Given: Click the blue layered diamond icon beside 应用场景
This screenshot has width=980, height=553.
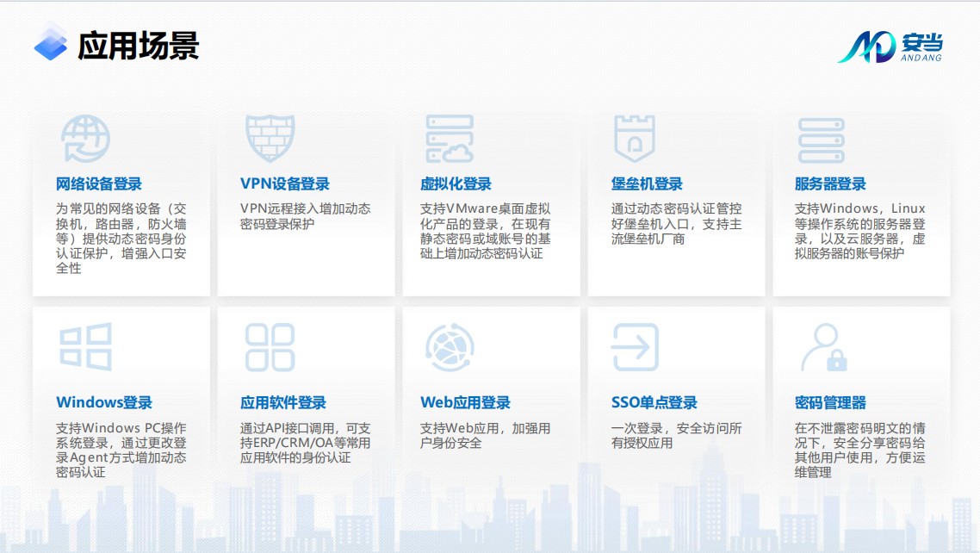Looking at the screenshot, I should (x=51, y=42).
